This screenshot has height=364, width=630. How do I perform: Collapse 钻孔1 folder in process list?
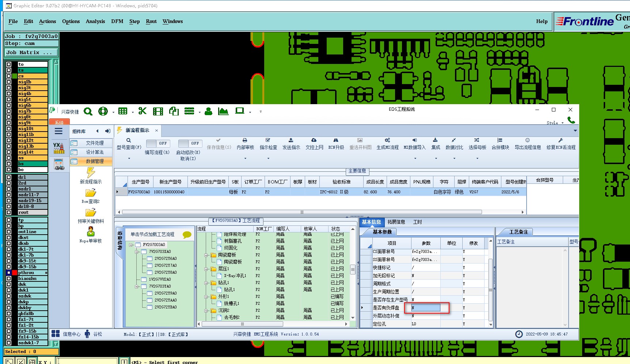(206, 283)
